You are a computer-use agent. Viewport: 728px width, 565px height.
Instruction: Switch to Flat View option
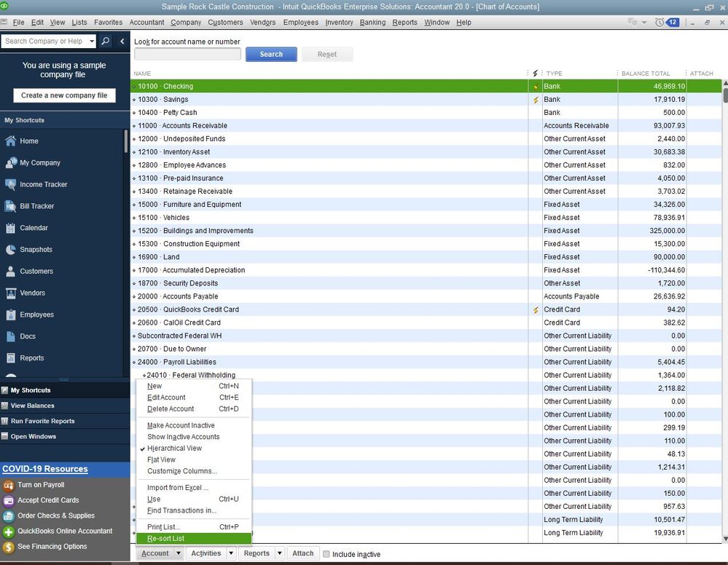[x=161, y=459]
